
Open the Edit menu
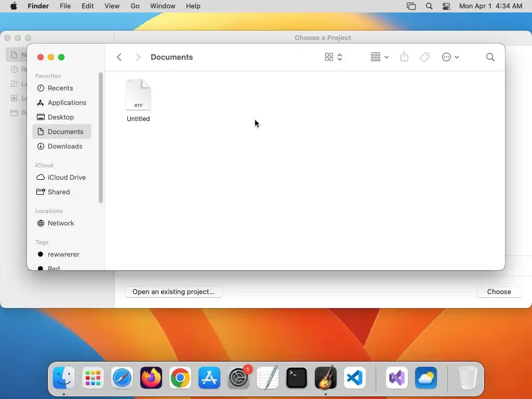pos(87,6)
